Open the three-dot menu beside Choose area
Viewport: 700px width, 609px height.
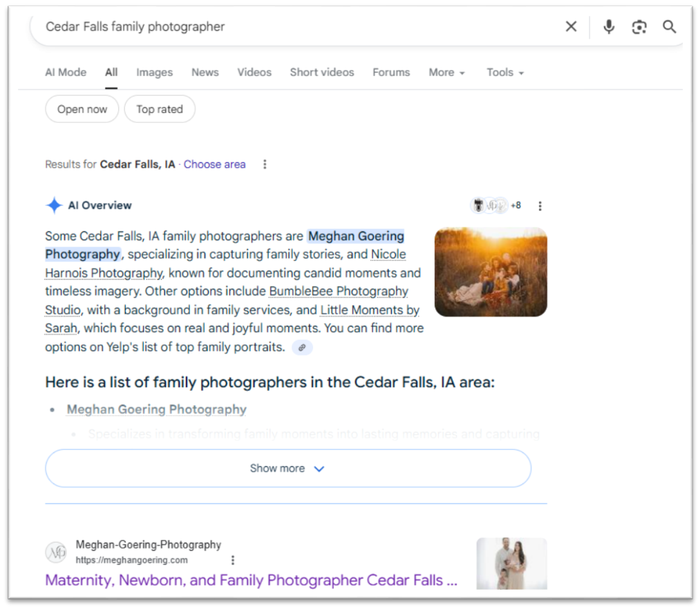[x=265, y=164]
